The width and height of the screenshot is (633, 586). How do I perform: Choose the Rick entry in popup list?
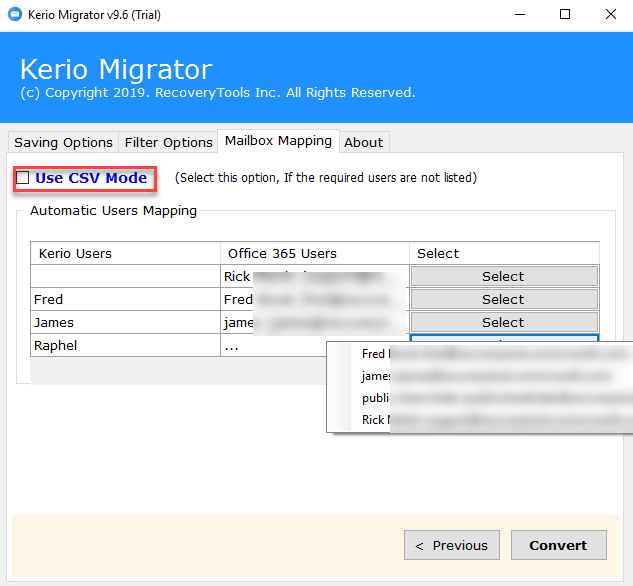480,420
